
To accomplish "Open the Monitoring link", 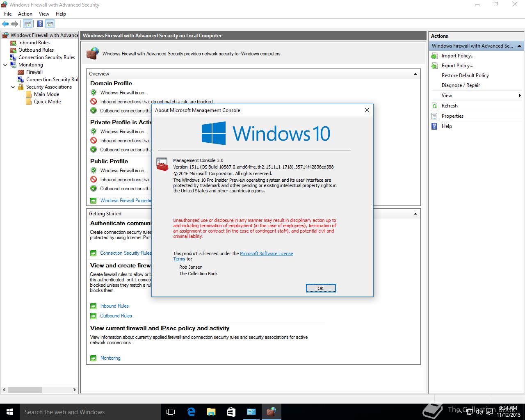I will [x=110, y=358].
